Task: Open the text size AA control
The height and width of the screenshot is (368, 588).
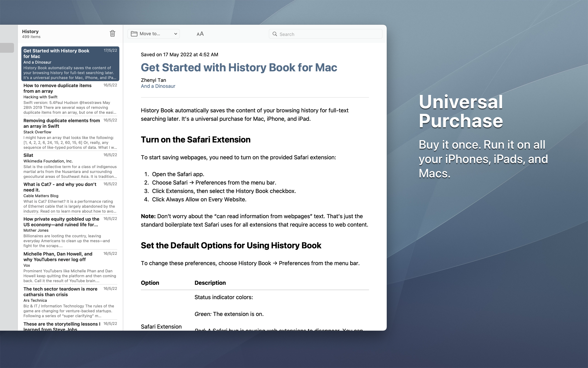Action: [x=200, y=34]
